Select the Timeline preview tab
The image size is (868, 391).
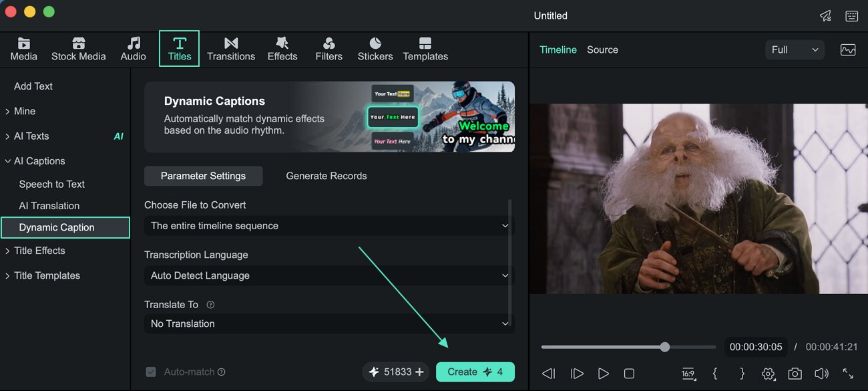click(558, 49)
